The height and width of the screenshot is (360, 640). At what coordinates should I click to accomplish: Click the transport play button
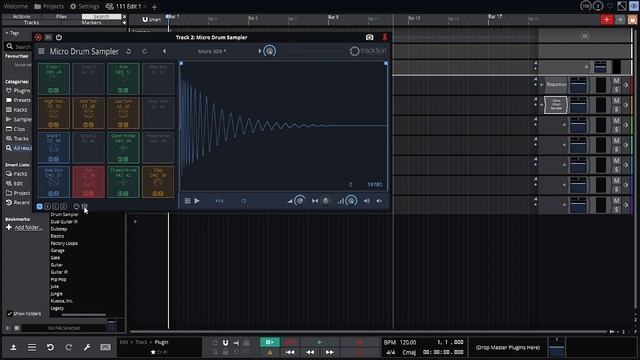(x=320, y=342)
